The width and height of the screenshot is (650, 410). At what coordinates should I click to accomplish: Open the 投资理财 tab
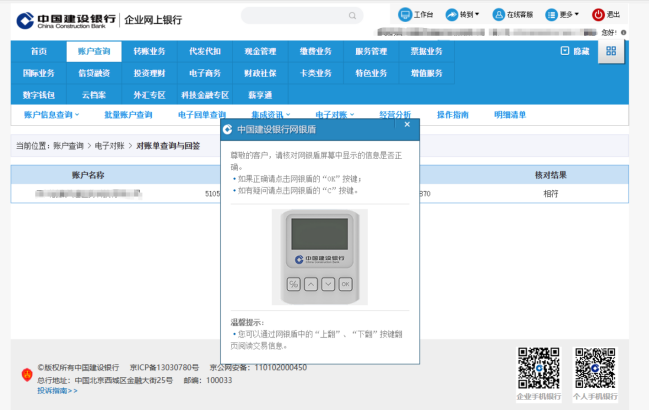[x=149, y=73]
